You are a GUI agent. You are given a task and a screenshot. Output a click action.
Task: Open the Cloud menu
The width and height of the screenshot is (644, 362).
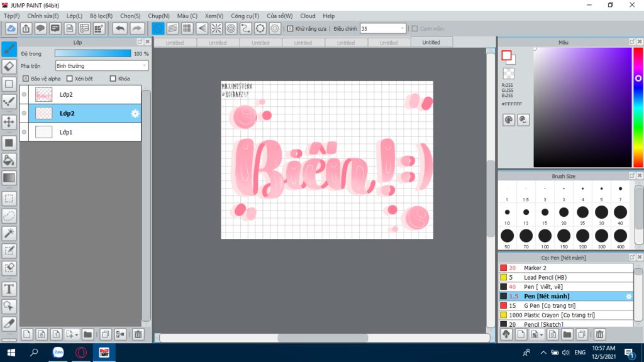pos(308,16)
